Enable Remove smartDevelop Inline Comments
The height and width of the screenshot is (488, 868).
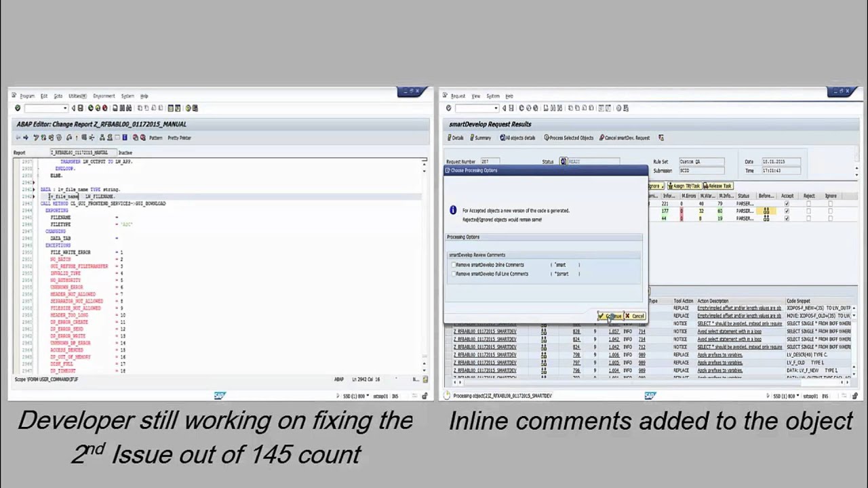pyautogui.click(x=452, y=265)
